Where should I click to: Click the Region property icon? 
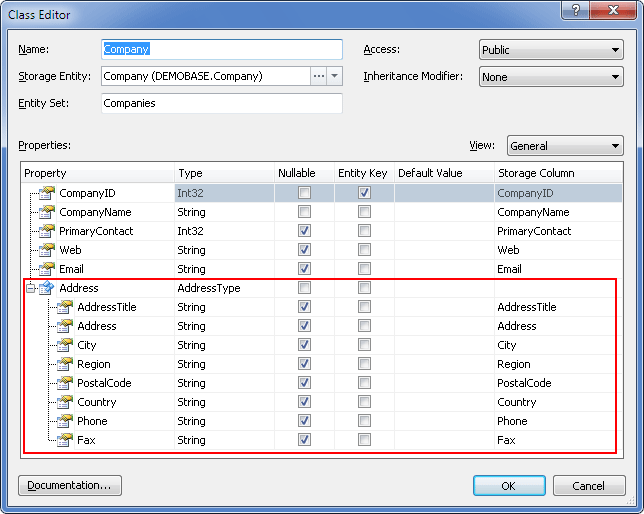[x=65, y=364]
